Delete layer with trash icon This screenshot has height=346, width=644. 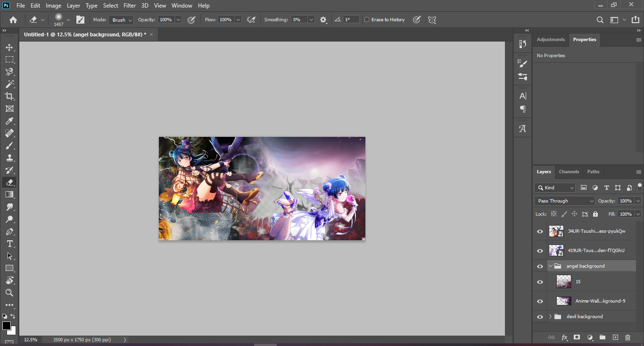[627, 338]
